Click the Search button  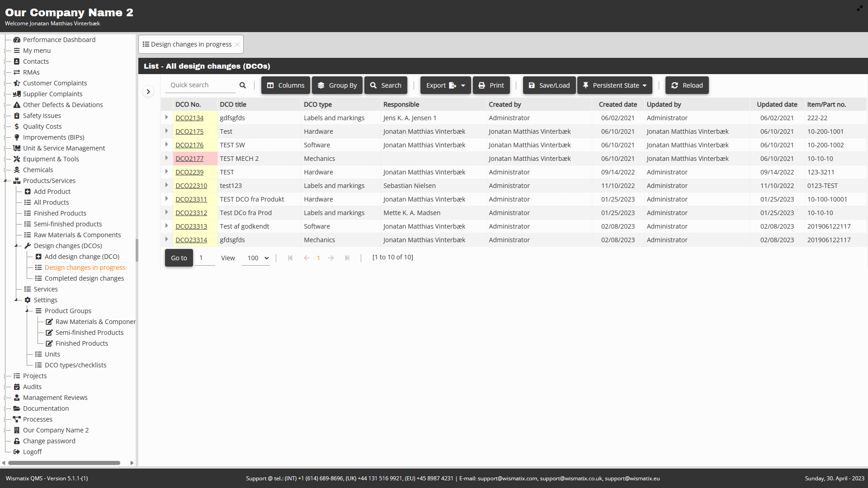click(386, 85)
